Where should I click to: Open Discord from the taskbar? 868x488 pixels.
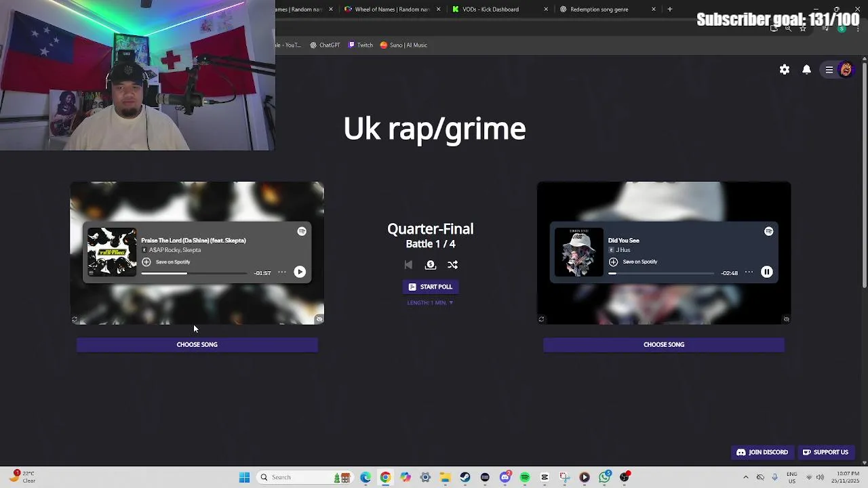pyautogui.click(x=505, y=477)
